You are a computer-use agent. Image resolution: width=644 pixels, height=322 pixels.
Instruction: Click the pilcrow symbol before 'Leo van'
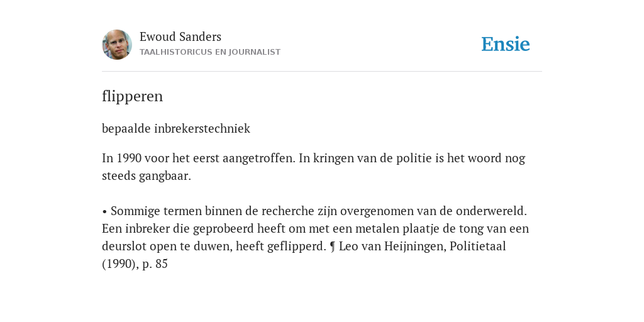[333, 247]
